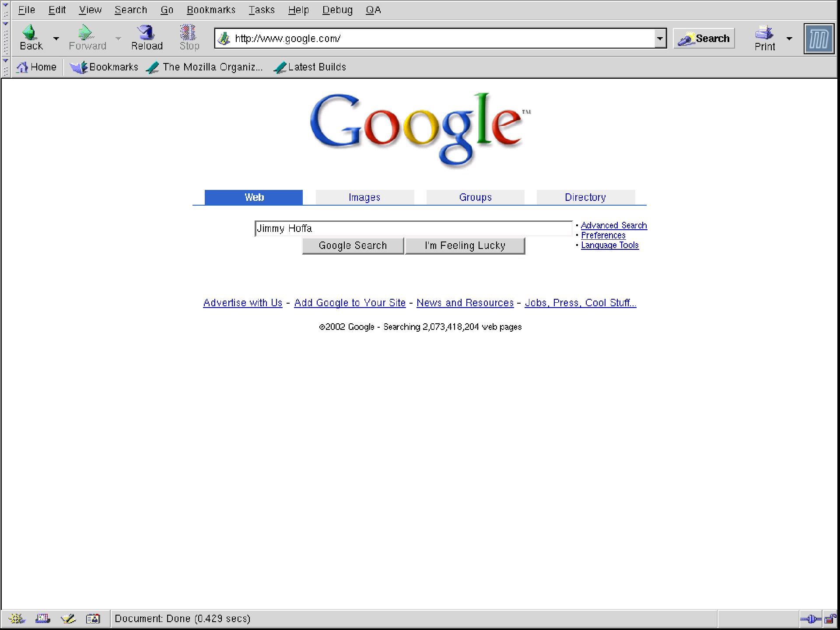Expand the Print options dropdown arrow
This screenshot has width=840, height=630.
(789, 38)
